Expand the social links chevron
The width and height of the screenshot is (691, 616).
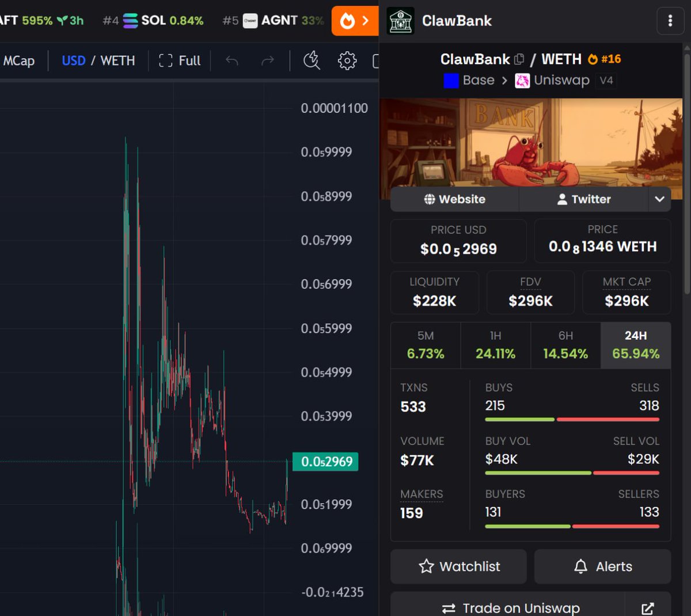(660, 199)
